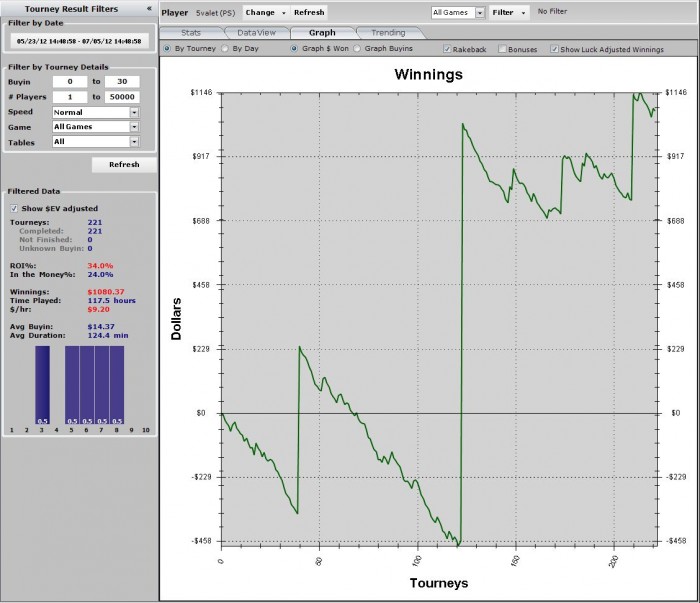
Task: Open the Game dropdown in filters panel
Action: pos(96,127)
